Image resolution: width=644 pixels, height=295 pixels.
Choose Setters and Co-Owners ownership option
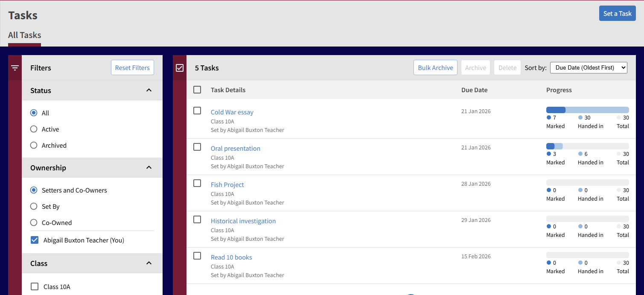pyautogui.click(x=34, y=190)
